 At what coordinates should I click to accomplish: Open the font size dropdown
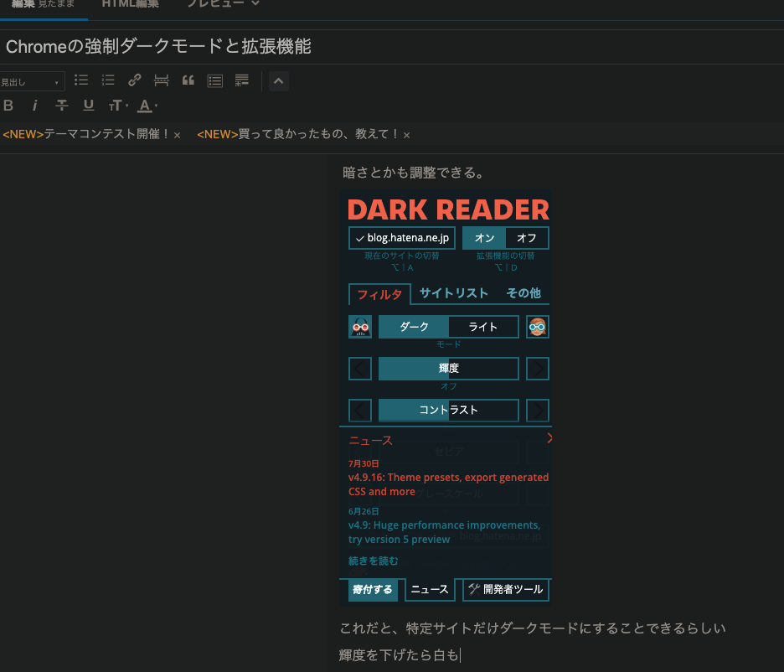(x=118, y=106)
